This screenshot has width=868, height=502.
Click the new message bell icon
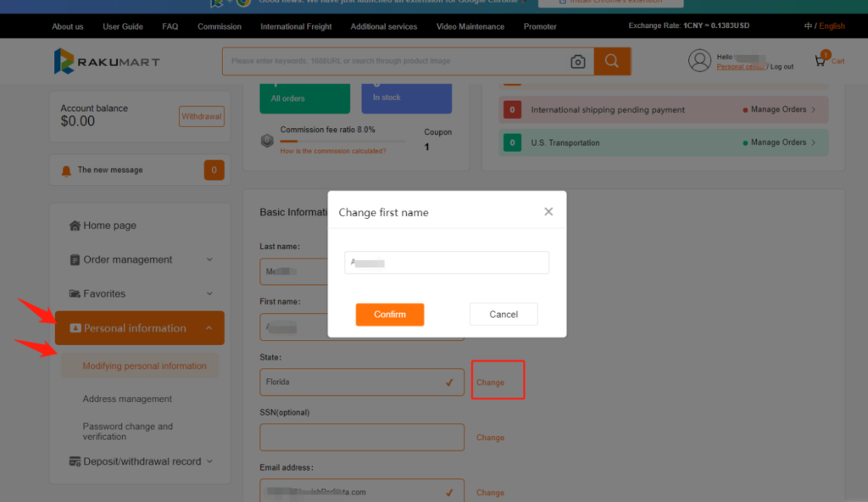click(66, 170)
